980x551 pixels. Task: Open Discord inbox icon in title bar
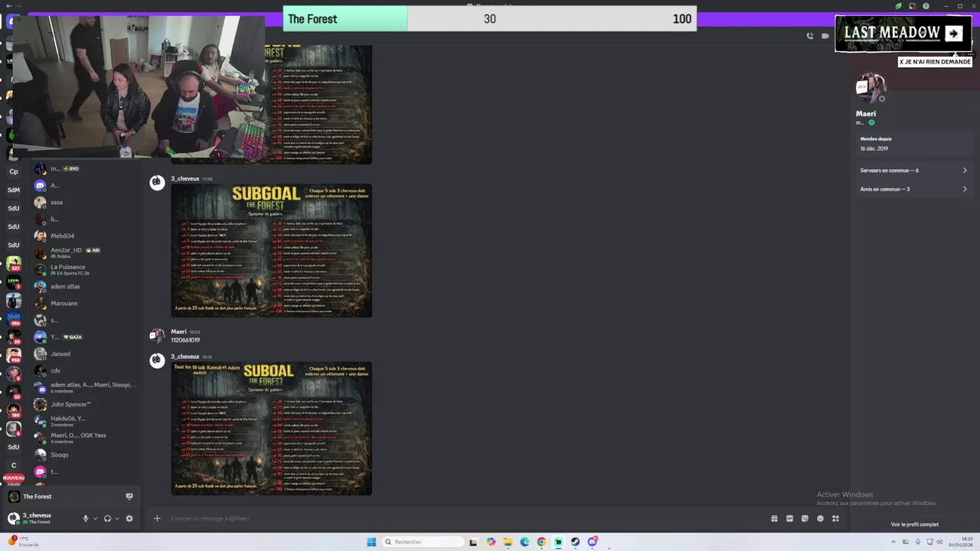click(x=912, y=6)
